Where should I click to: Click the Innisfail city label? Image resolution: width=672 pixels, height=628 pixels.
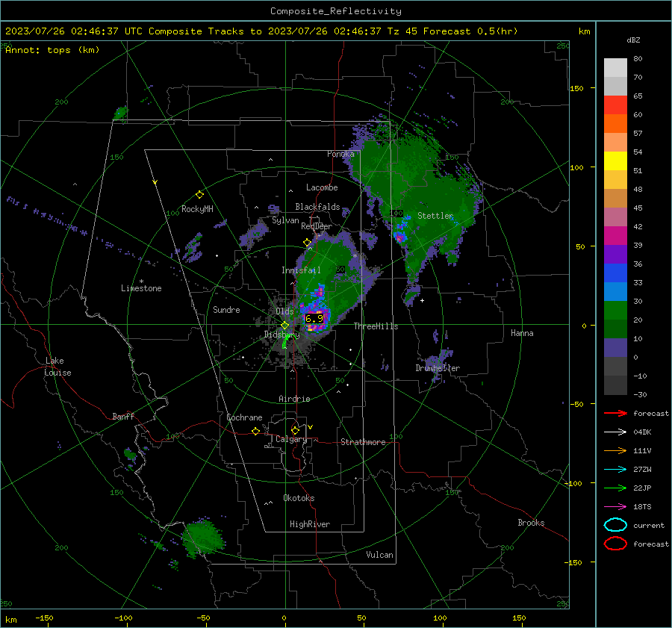coord(301,270)
